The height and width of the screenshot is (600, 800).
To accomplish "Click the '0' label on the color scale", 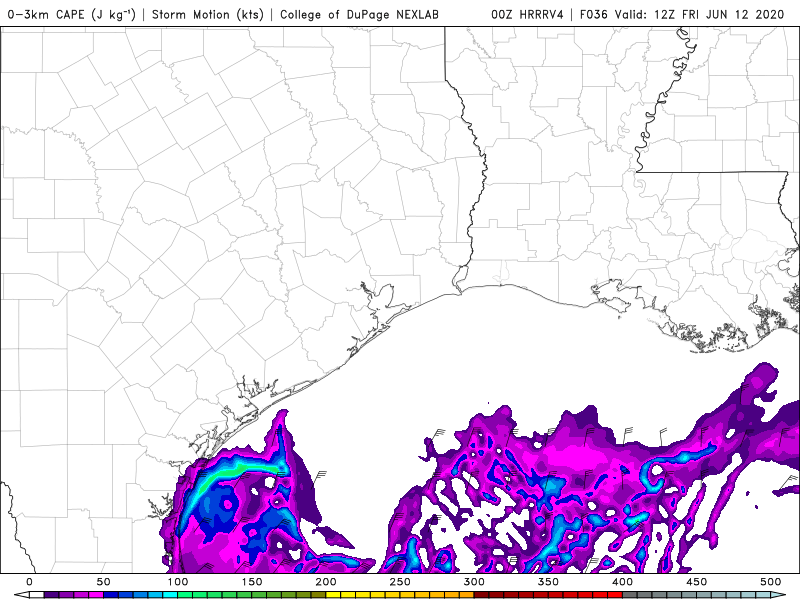I will click(29, 582).
